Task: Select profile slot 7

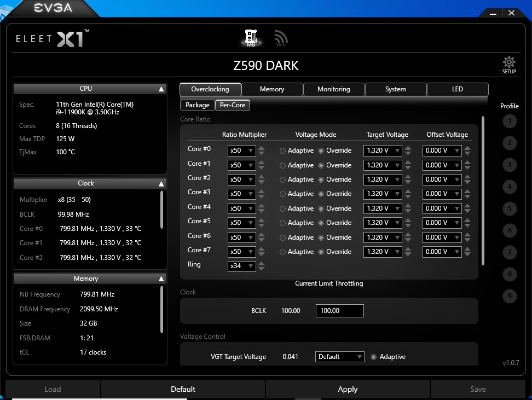Action: [x=509, y=252]
